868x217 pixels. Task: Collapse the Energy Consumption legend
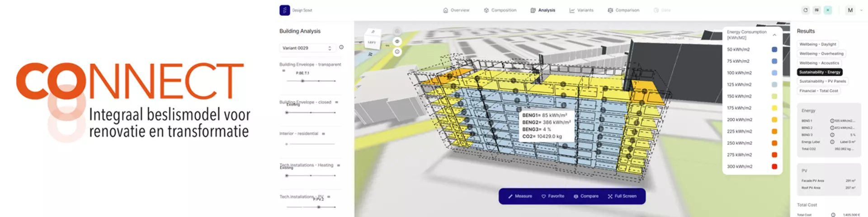[774, 35]
